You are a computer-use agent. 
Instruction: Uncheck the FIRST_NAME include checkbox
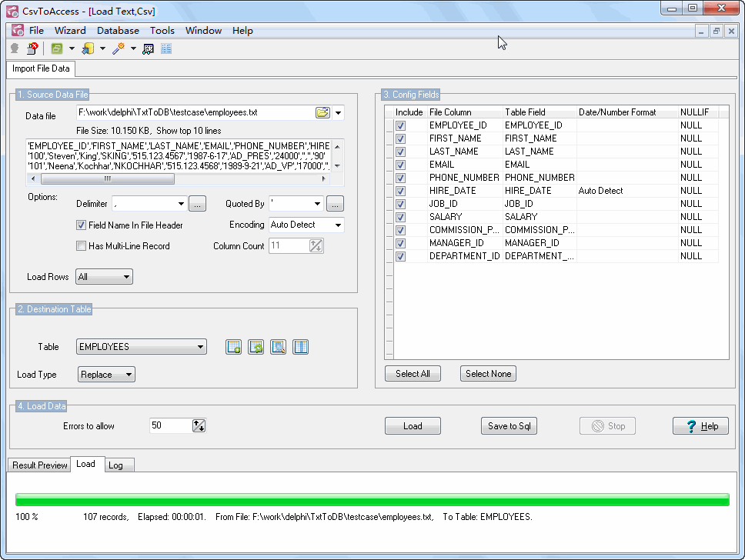pos(400,138)
